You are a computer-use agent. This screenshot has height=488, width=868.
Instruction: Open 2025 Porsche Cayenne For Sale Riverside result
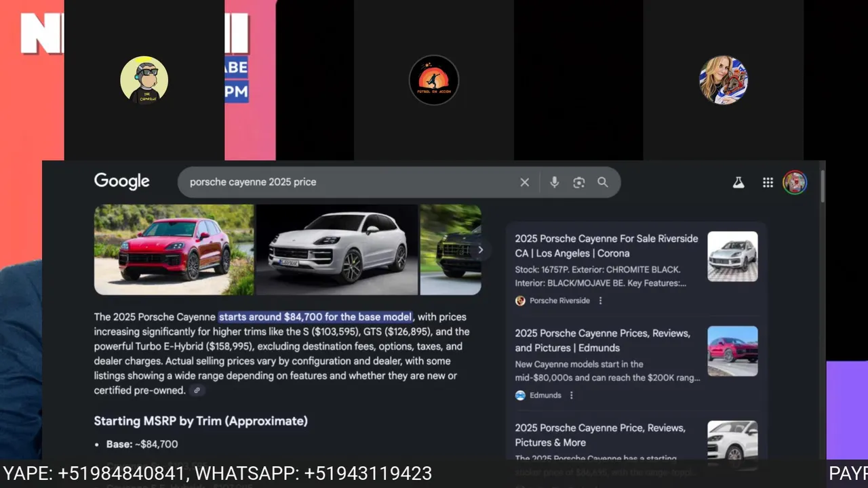[606, 246]
